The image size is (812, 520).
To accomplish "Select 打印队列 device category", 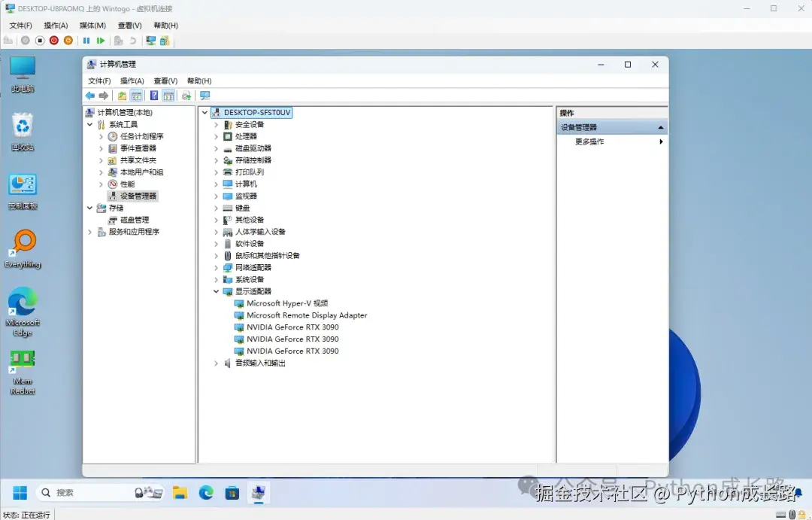I will [250, 172].
